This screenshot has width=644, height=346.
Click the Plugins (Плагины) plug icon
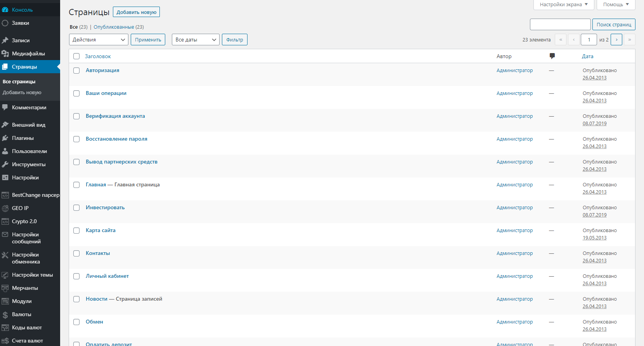pyautogui.click(x=5, y=138)
